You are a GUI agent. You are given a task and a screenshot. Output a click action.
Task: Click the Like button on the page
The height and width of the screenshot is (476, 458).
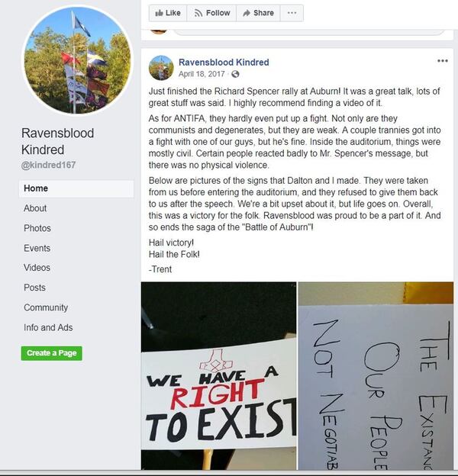(168, 13)
